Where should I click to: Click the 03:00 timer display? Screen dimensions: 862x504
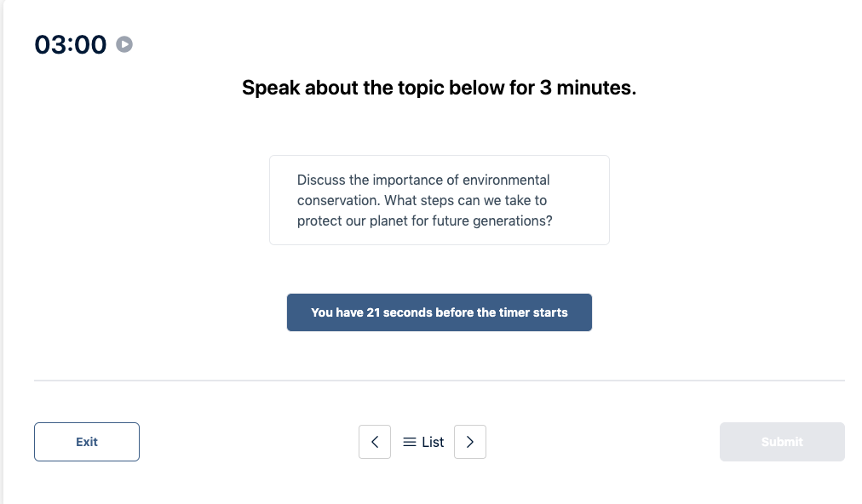click(68, 44)
